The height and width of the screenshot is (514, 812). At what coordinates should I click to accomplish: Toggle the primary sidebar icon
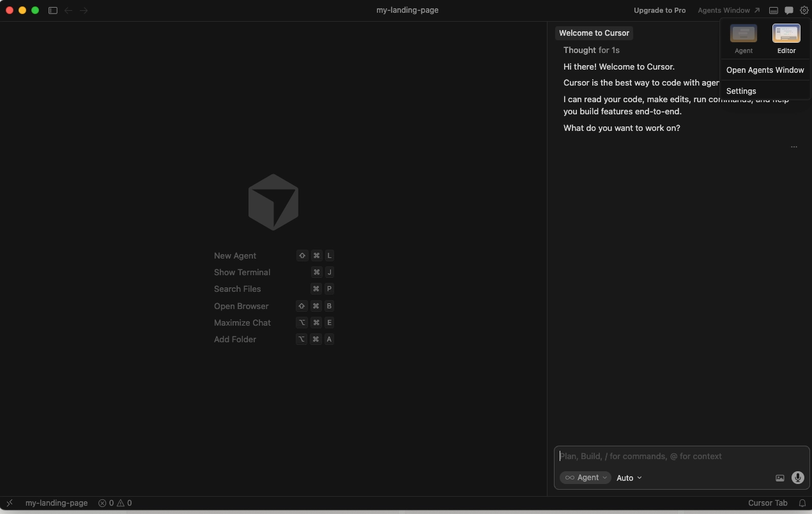click(53, 10)
